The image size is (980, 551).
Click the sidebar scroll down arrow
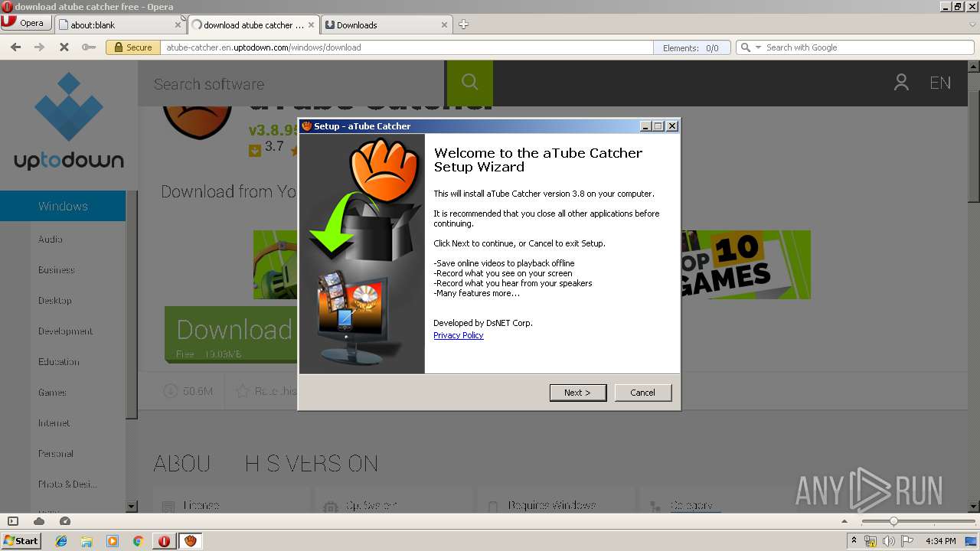(x=132, y=506)
